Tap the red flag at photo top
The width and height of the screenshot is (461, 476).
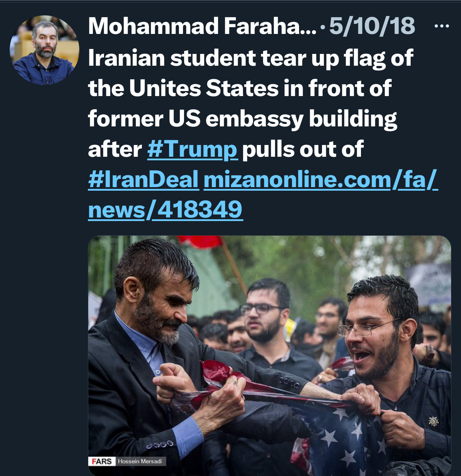click(x=200, y=242)
